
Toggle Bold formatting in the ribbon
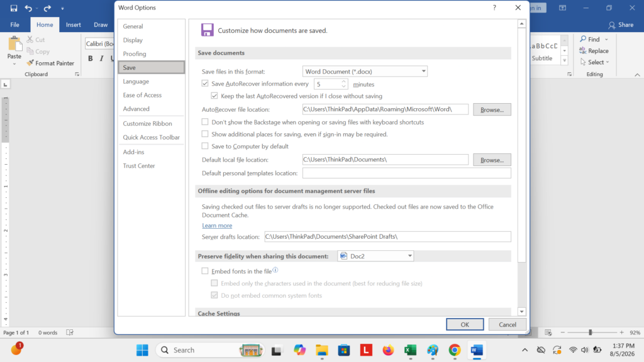click(91, 58)
